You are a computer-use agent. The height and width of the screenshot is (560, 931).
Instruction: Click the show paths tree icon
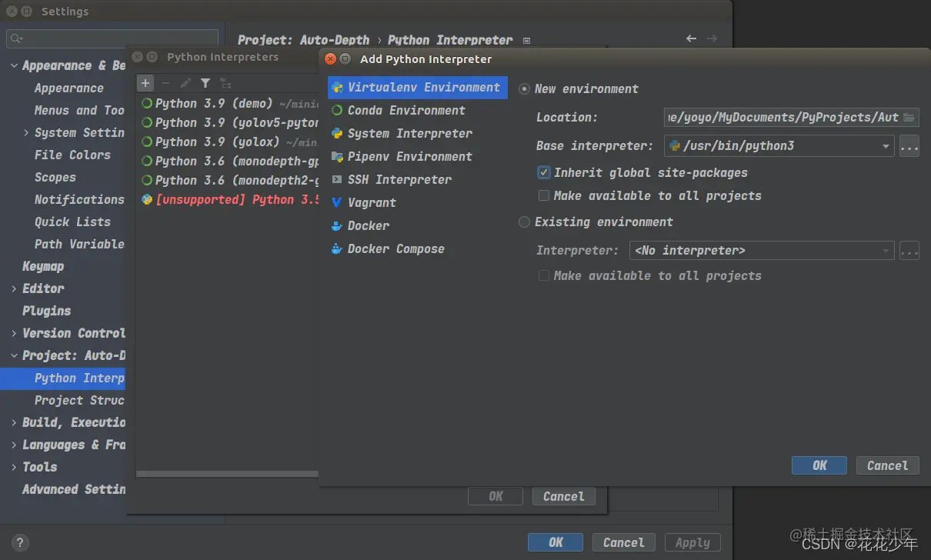(x=225, y=83)
